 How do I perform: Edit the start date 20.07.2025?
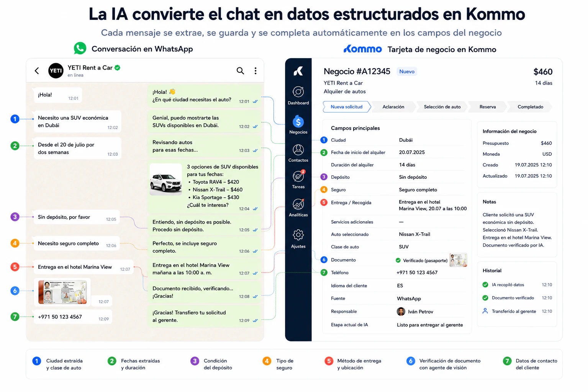tap(412, 152)
